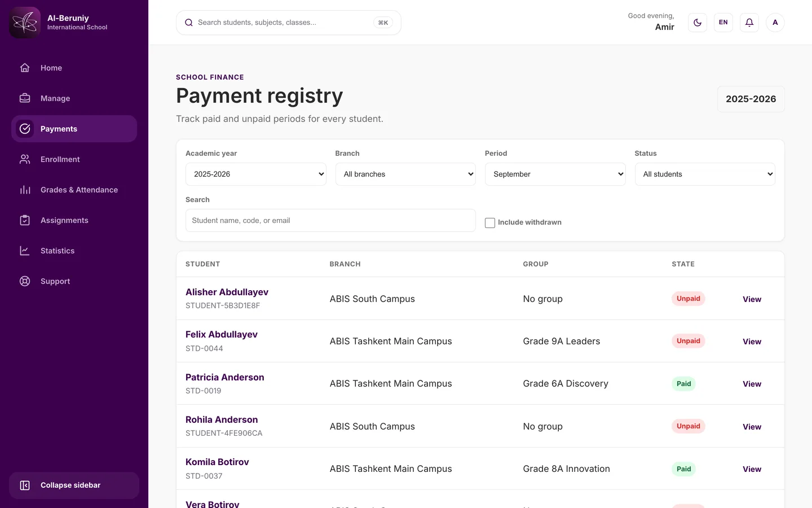Click the Support lifebuoy icon
The height and width of the screenshot is (508, 812).
[25, 281]
